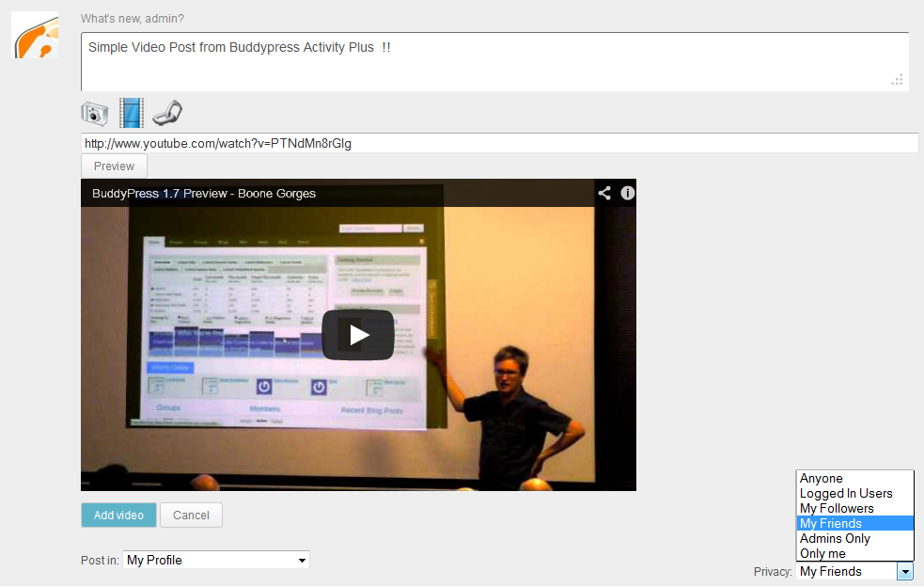Viewport: 924px width, 587px height.
Task: Click the YouTube URL input field
Action: coord(500,143)
